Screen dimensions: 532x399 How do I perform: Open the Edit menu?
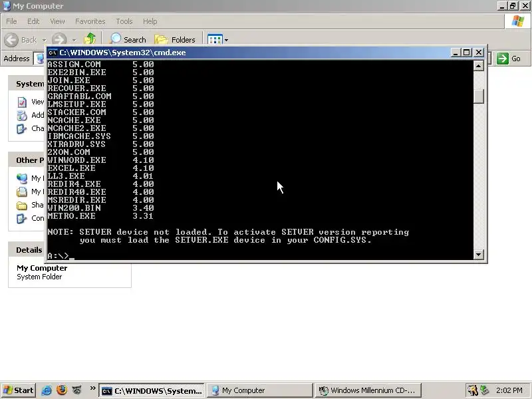(x=33, y=21)
